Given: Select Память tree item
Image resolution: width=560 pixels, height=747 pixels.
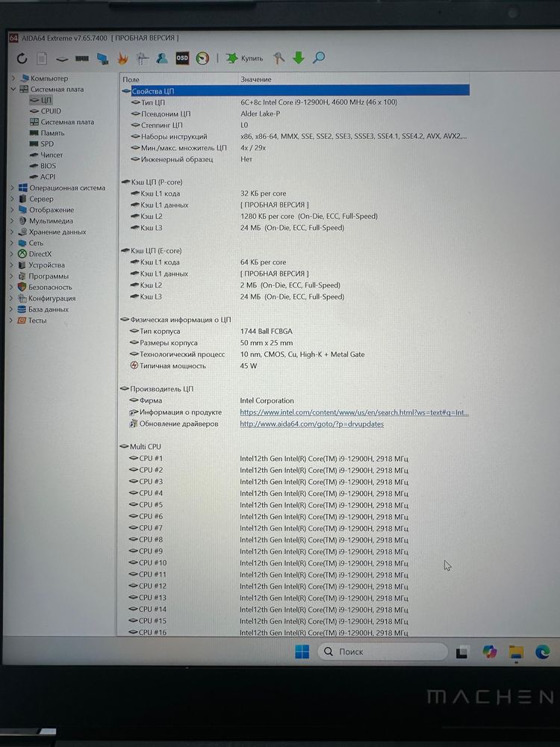Looking at the screenshot, I should pos(47,133).
